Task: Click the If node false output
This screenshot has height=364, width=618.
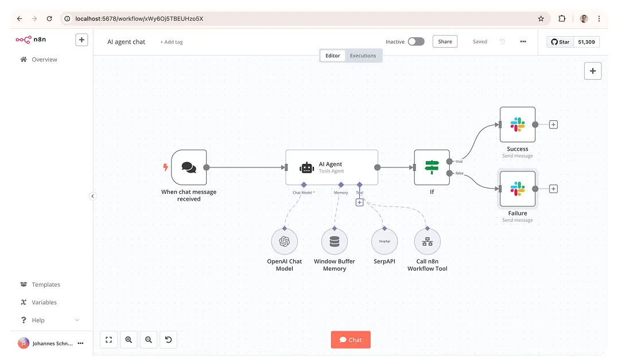Action: (x=449, y=173)
